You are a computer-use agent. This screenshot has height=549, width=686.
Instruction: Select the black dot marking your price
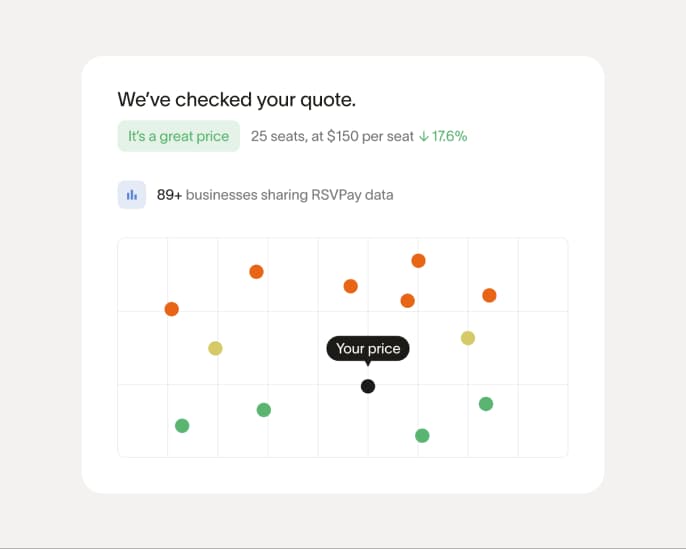(x=368, y=386)
